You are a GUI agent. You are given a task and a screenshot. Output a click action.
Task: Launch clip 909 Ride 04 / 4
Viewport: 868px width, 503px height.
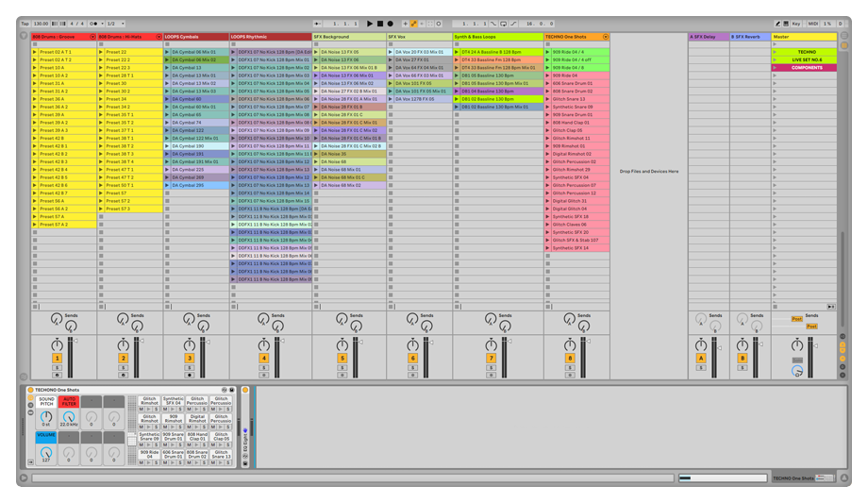[x=548, y=52]
